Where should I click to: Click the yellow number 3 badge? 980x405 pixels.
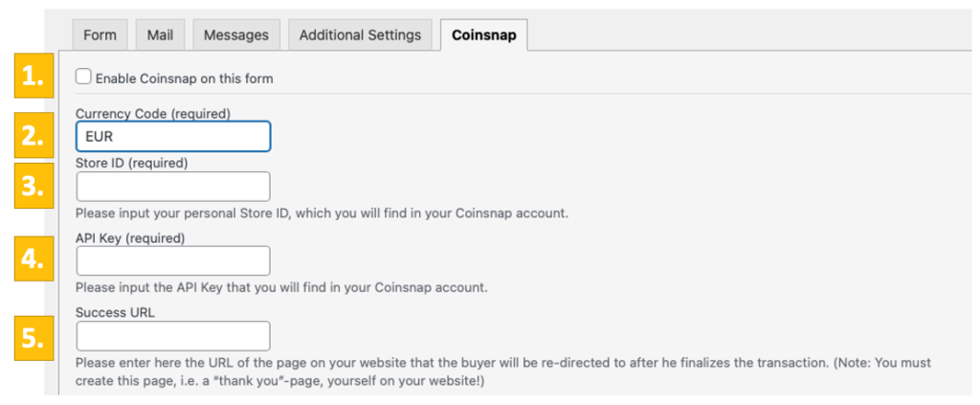[x=34, y=186]
